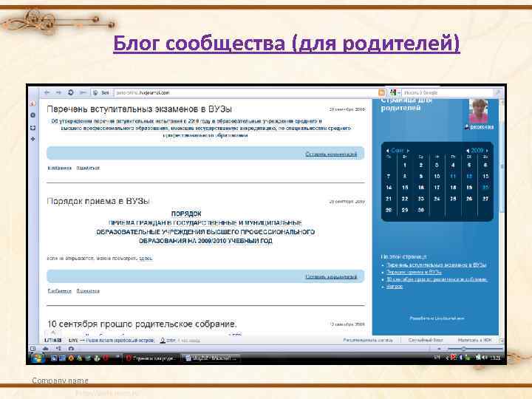
Task: Click Поделиться under Перечень вступительных экзаменов post
Action: (x=88, y=168)
